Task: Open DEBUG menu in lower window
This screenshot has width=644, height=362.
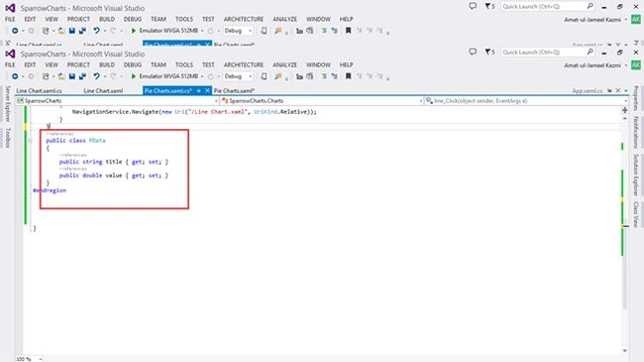Action: tap(132, 65)
